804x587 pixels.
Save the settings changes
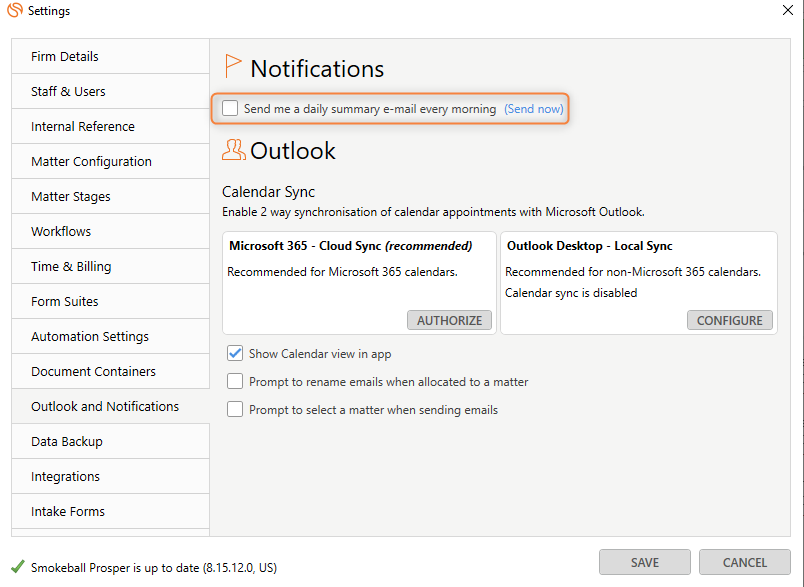coord(645,562)
